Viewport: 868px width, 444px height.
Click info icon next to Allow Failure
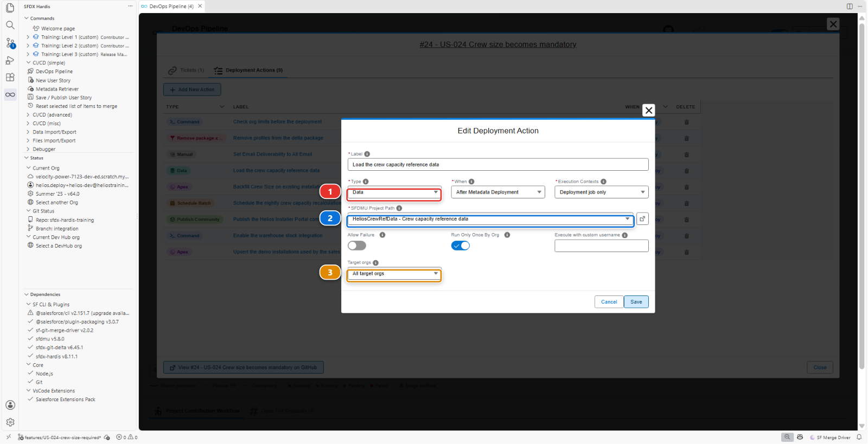click(x=382, y=235)
